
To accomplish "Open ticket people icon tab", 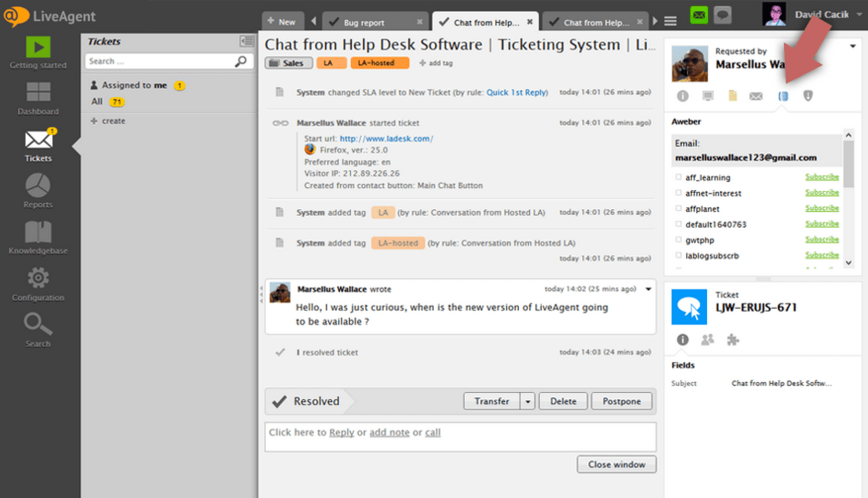I will point(708,340).
